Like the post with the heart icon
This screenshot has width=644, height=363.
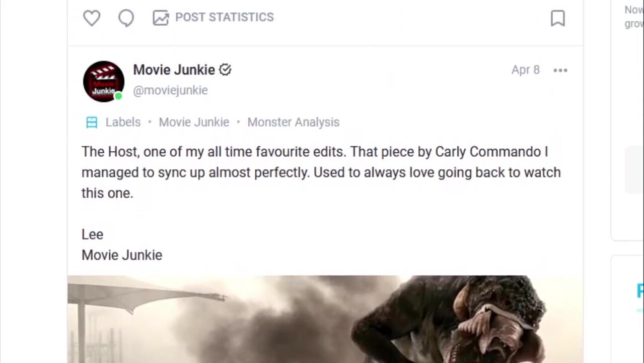pyautogui.click(x=92, y=18)
